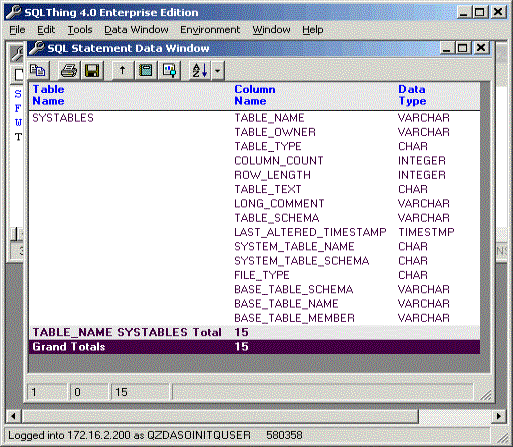513x447 pixels.
Task: Click the TIMESTMP data type cell
Action: 426,232
